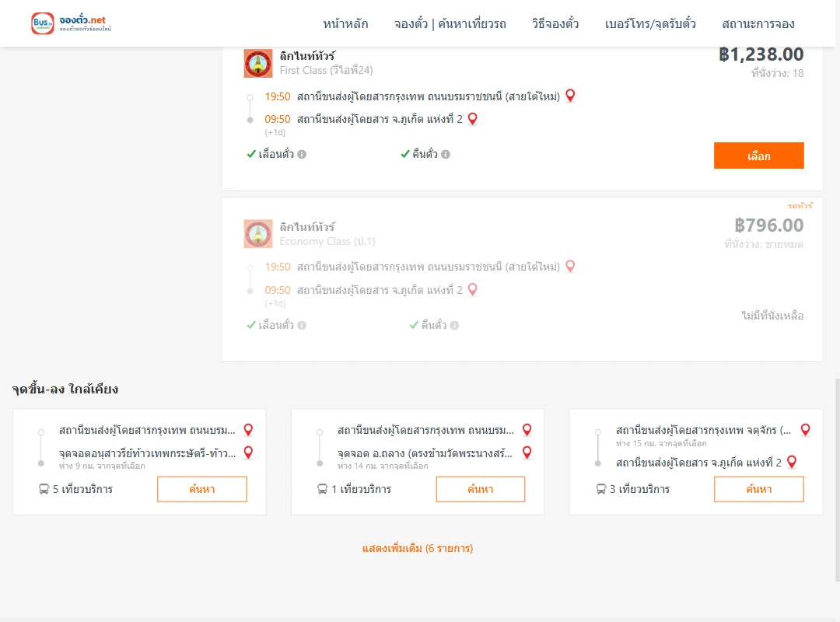Show more nearby routes (แสดงเพิ่มเติม 6 รายการ)
Screen dimensions: 840x622
pos(418,548)
